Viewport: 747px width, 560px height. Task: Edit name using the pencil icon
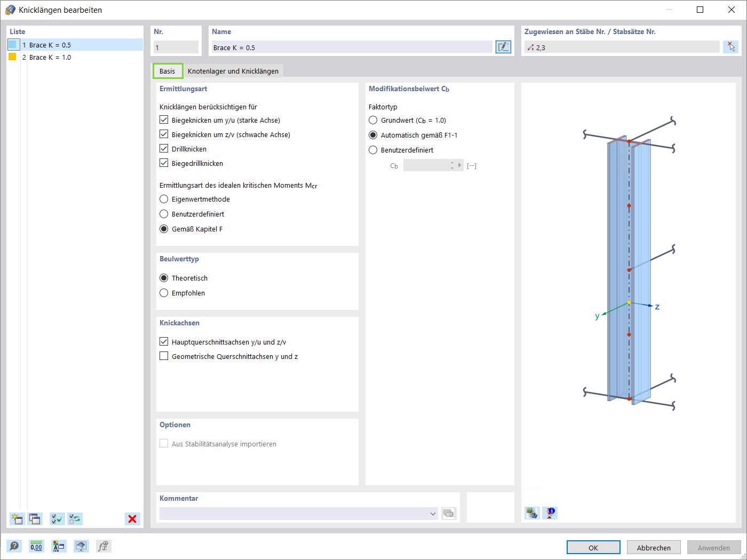tap(503, 47)
